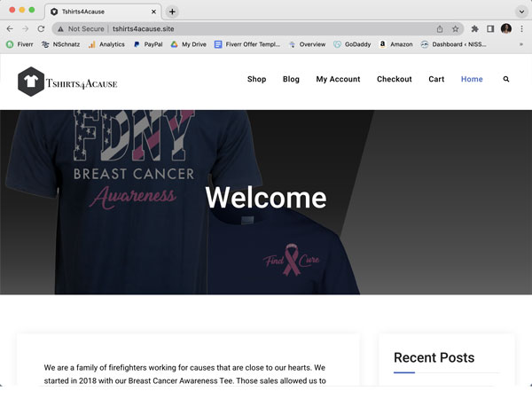Show hidden bookmarks with double chevron
Viewport: 532px width, 399px height.
(520, 44)
